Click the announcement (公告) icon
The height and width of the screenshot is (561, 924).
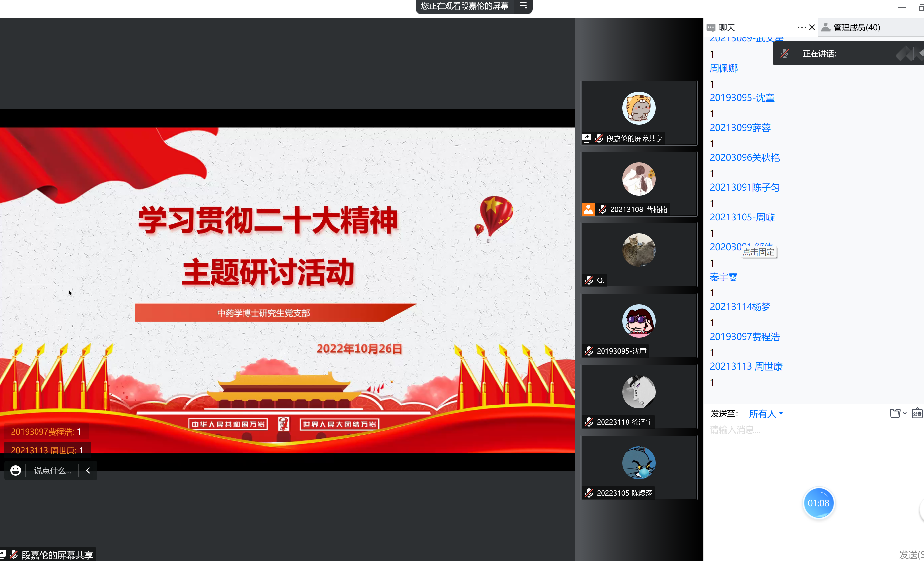coord(917,413)
